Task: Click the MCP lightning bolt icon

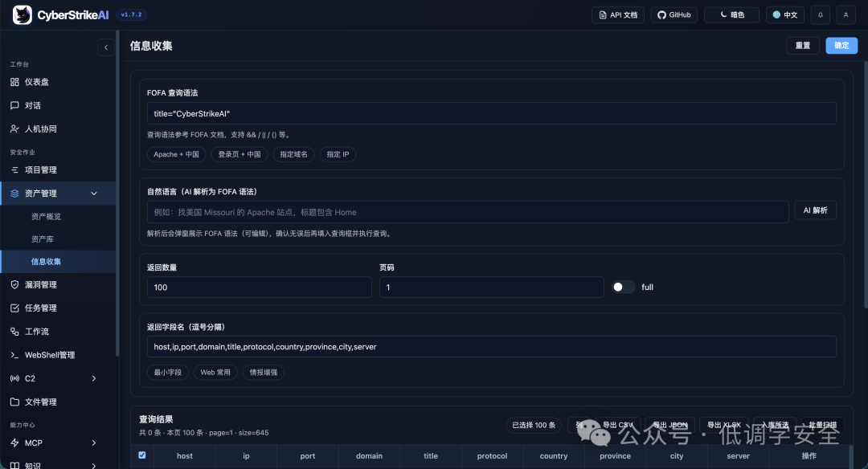Action: point(14,442)
